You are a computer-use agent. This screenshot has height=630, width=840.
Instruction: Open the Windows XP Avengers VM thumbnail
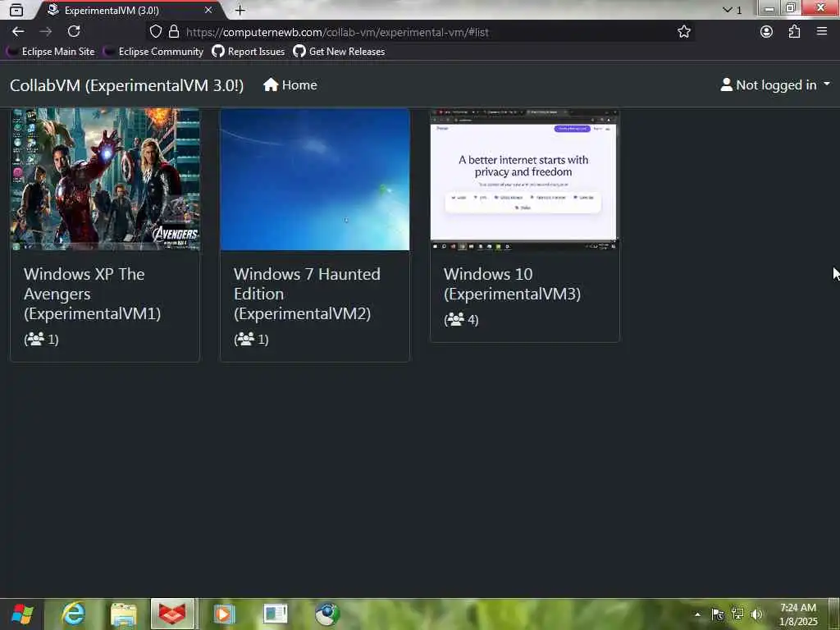[x=105, y=180]
